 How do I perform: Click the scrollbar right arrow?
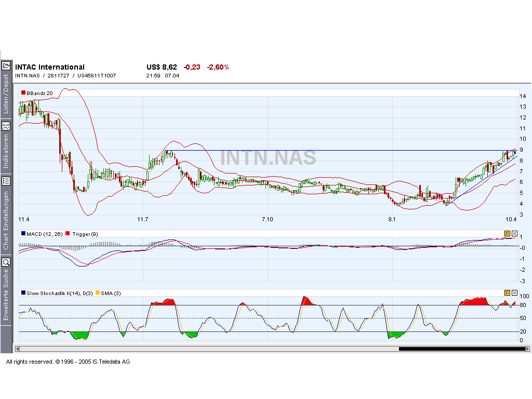pyautogui.click(x=527, y=349)
